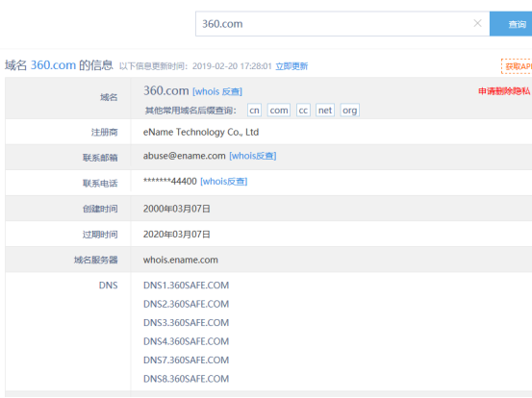Click DNS7.360SAFE.COM entry
Viewport: 532px width, 398px height.
(187, 361)
